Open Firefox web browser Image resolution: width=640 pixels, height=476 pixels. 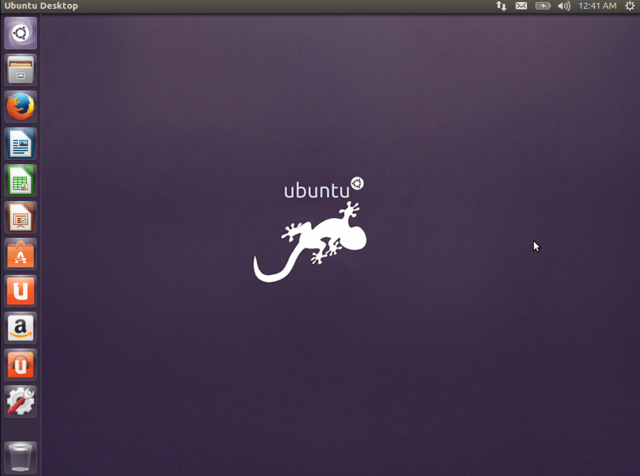pos(20,107)
